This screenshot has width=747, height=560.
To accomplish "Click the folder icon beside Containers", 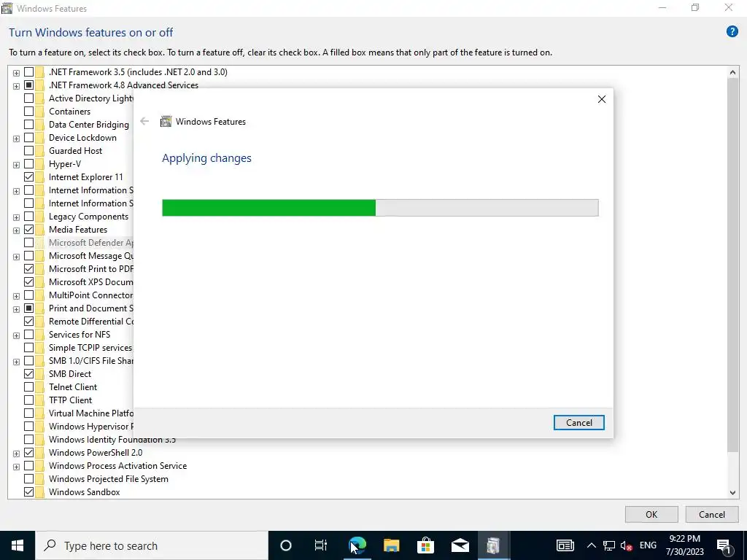I will tap(39, 112).
